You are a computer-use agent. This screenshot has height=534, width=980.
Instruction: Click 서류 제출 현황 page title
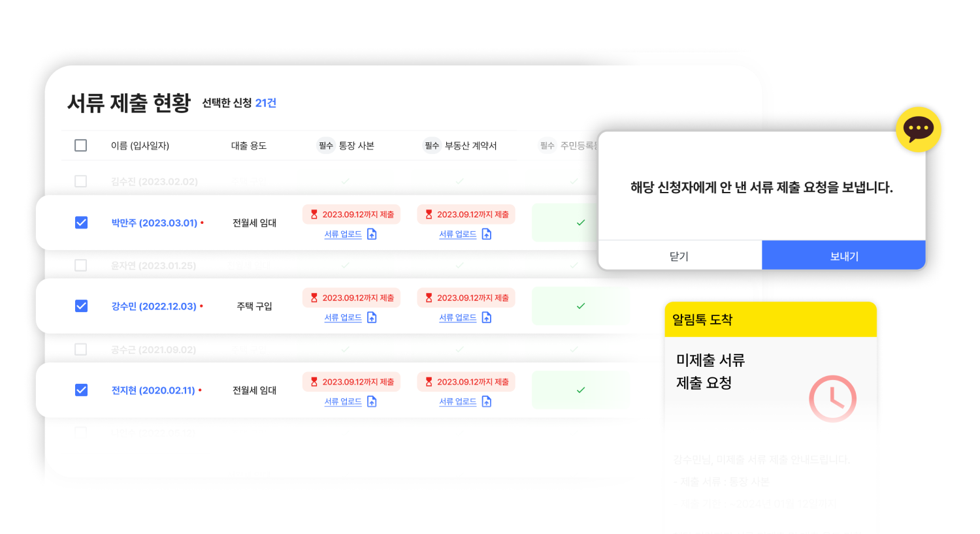click(x=129, y=102)
